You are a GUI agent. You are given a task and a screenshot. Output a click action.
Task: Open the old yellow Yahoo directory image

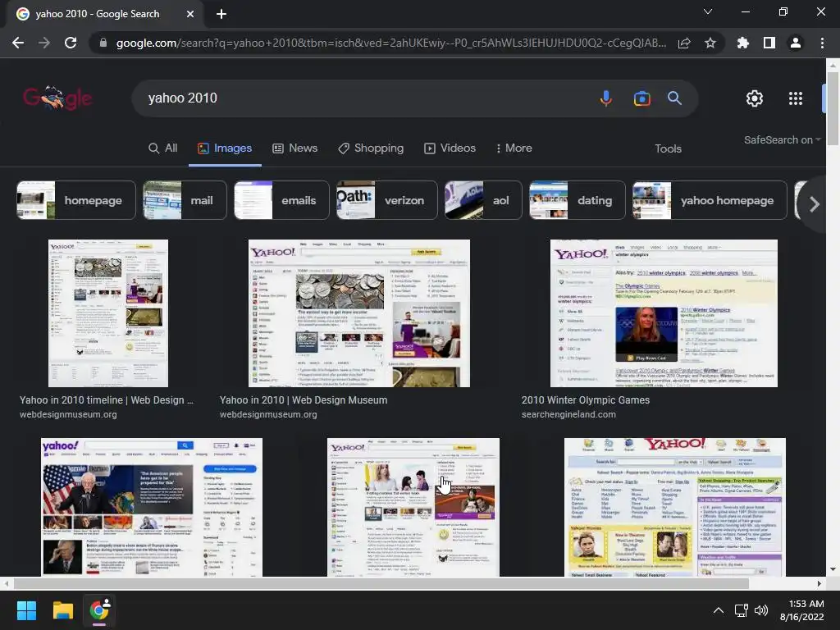click(675, 507)
